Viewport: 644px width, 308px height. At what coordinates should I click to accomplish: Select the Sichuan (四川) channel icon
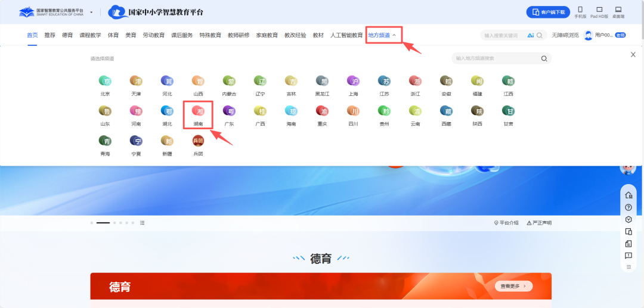(x=353, y=111)
